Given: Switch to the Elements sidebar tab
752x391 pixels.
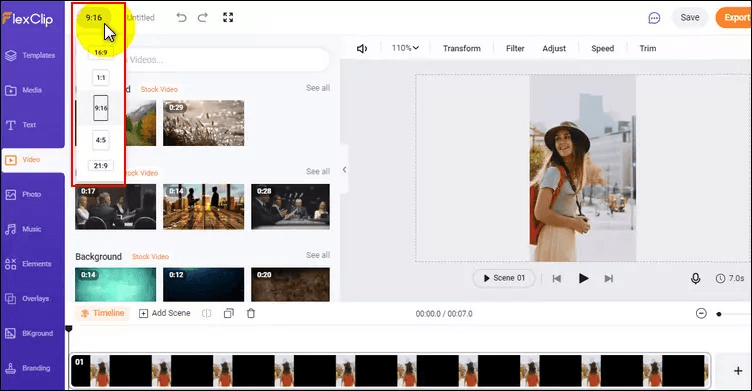Looking at the screenshot, I should coord(32,264).
